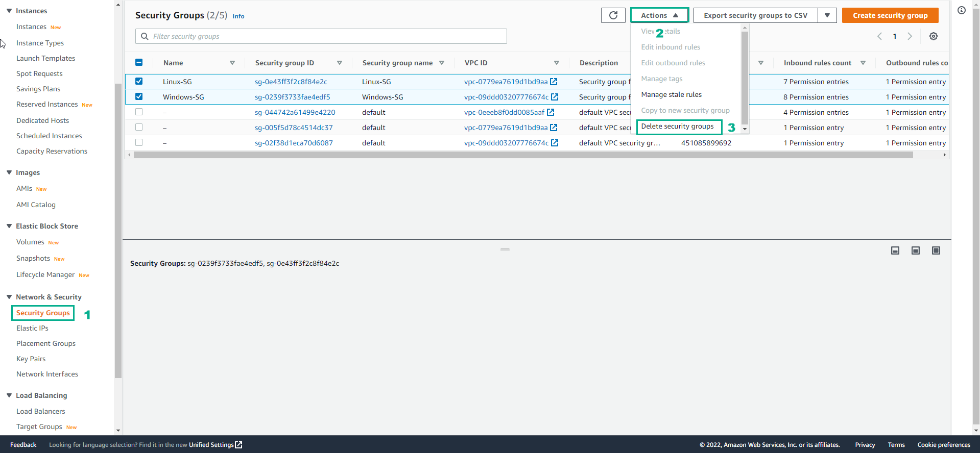Choose Manage tags menu item
Image resolution: width=980 pixels, height=453 pixels.
click(662, 79)
